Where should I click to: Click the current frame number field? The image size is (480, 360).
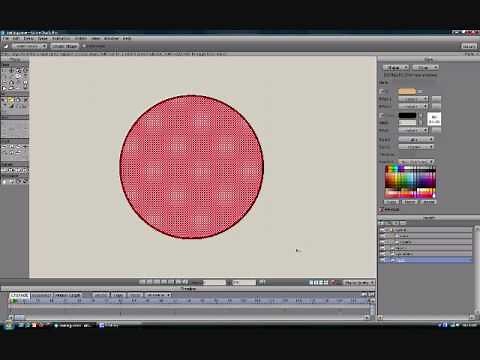click(214, 282)
